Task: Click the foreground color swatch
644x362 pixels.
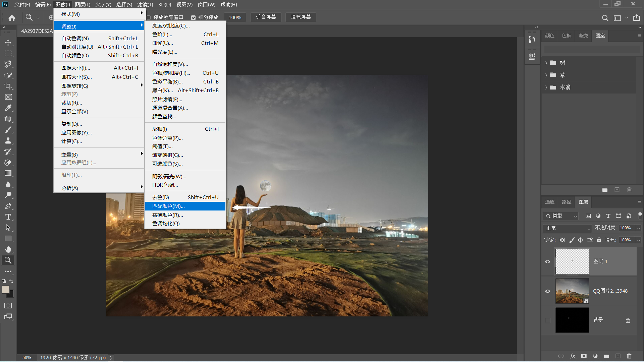Action: tap(6, 290)
